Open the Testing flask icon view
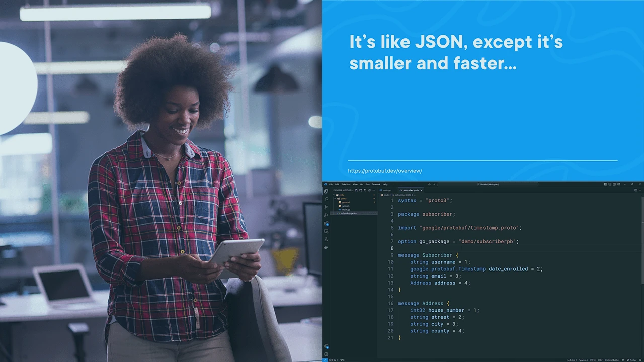 tap(326, 239)
